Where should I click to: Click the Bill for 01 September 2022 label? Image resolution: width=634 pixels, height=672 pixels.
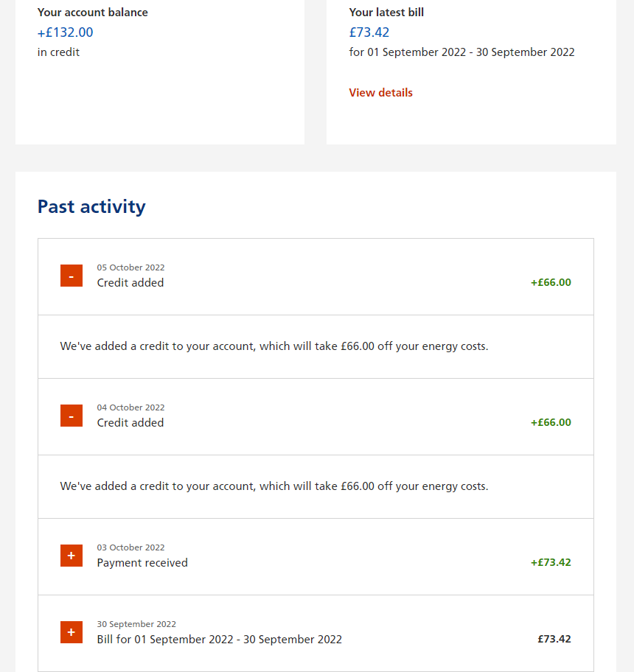220,640
